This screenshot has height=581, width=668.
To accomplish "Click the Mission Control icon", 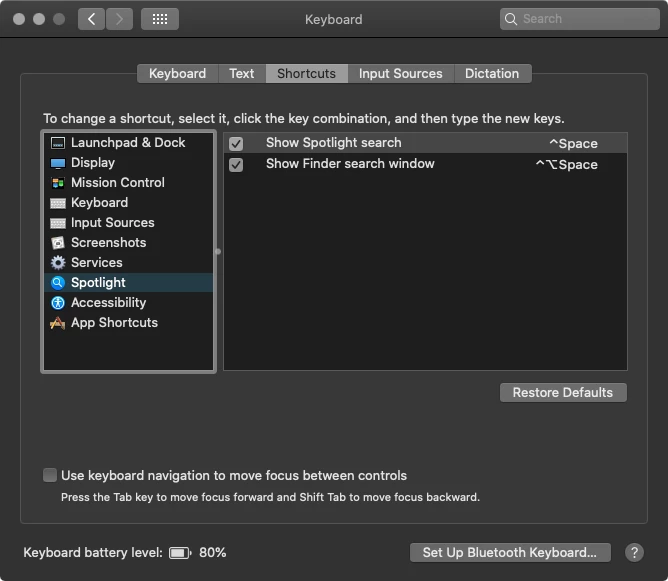I will pyautogui.click(x=58, y=183).
